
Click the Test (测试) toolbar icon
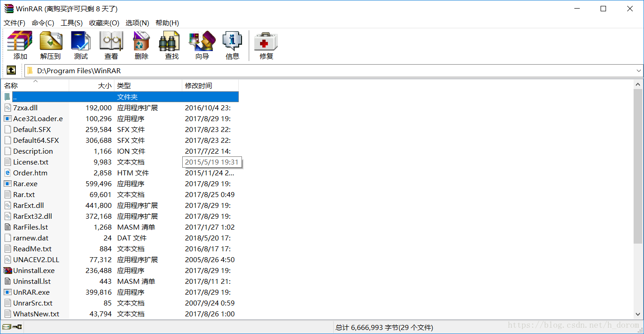click(81, 41)
